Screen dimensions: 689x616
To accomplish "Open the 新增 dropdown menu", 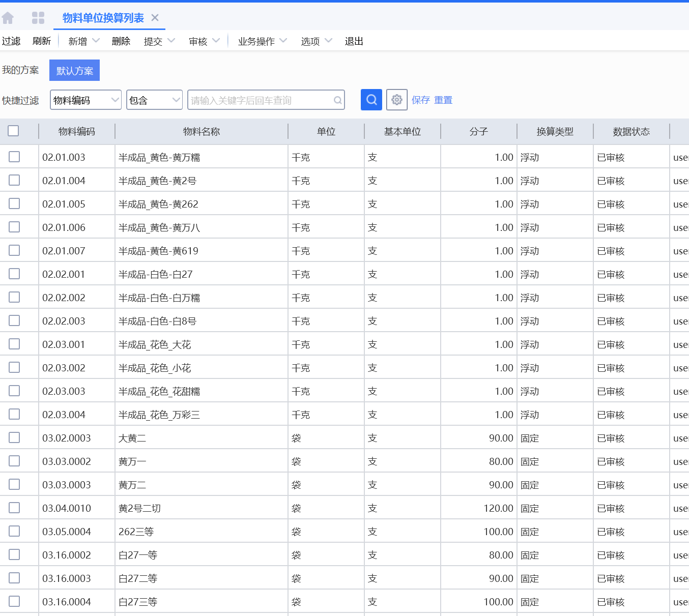I will (84, 41).
